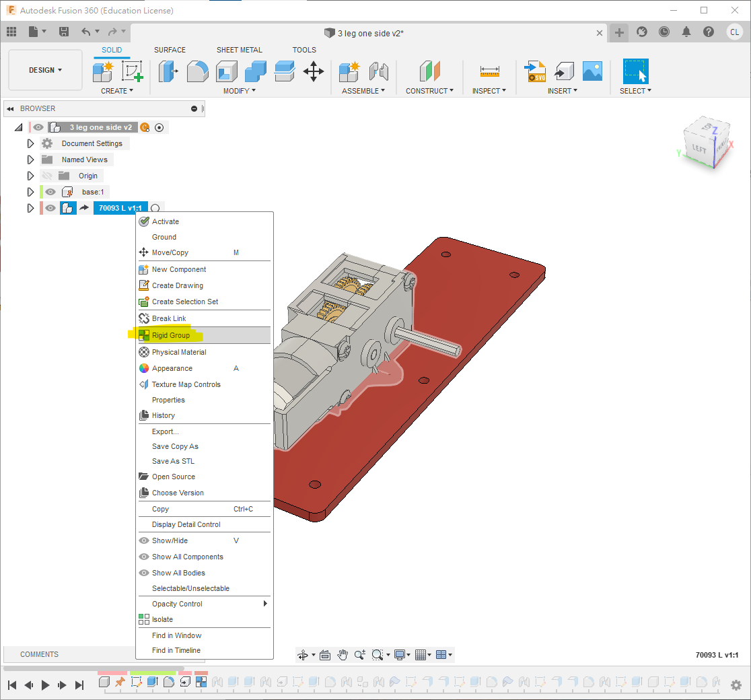Click Break Link in the context menu
This screenshot has height=700, width=751.
(x=169, y=318)
